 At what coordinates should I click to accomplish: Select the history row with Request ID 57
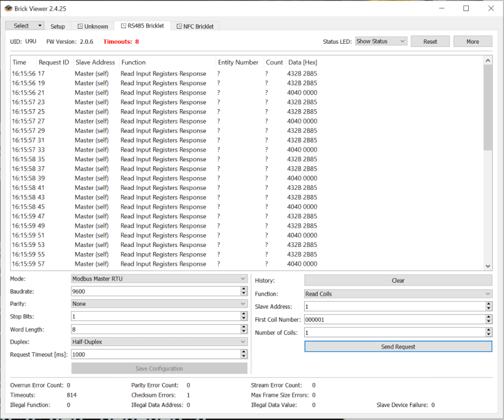[x=247, y=264]
